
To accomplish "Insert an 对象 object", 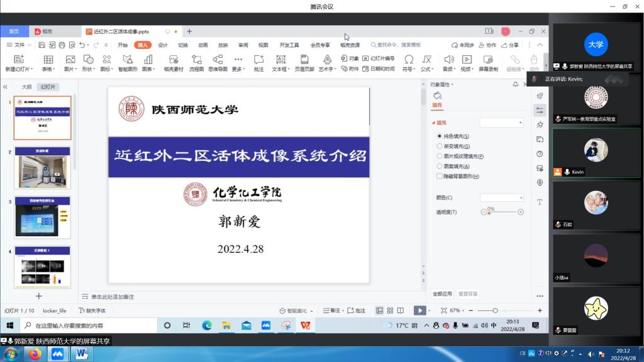I will (350, 58).
